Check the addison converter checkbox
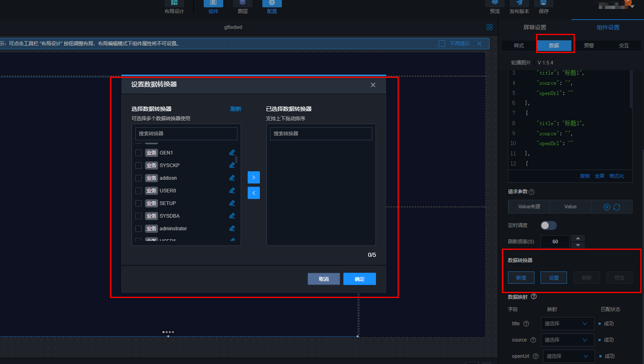The height and width of the screenshot is (364, 644). pyautogui.click(x=138, y=178)
